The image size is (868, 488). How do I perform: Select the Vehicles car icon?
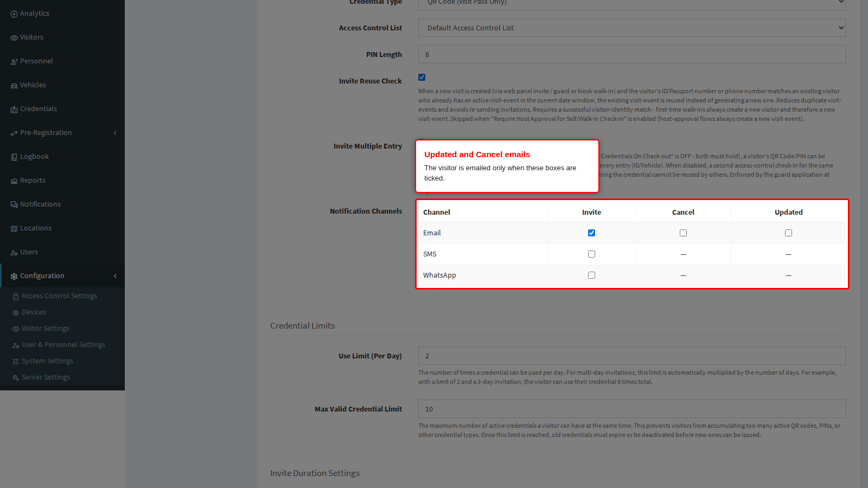coord(14,86)
